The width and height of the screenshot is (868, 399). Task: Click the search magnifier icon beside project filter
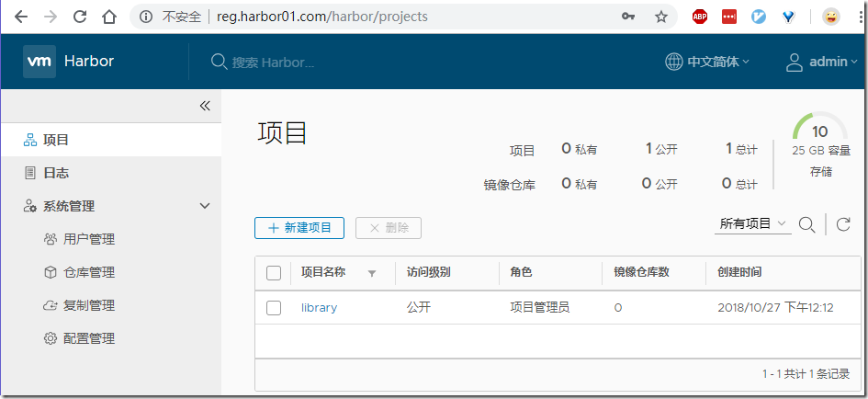pos(806,224)
